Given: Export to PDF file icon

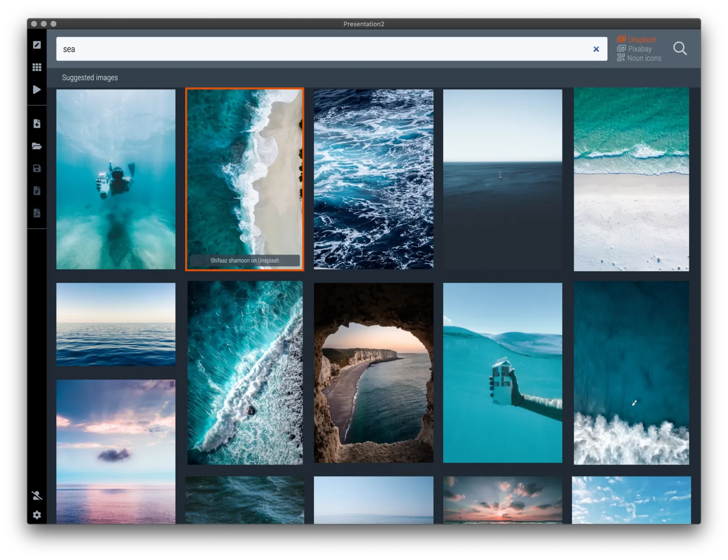Looking at the screenshot, I should point(37,213).
